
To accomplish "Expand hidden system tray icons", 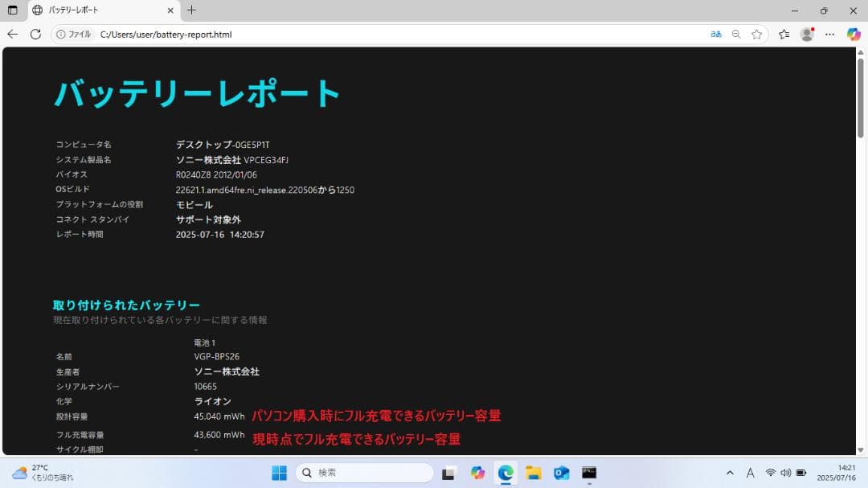I will pyautogui.click(x=730, y=473).
